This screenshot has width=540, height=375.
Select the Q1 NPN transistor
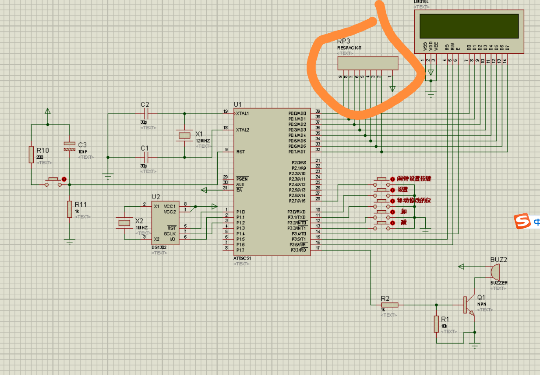click(x=468, y=305)
